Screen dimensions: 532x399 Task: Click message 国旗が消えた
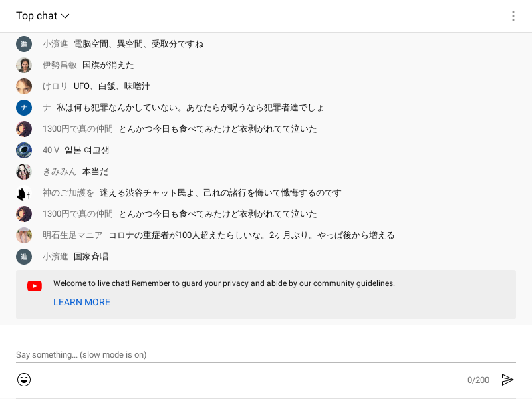tap(108, 65)
